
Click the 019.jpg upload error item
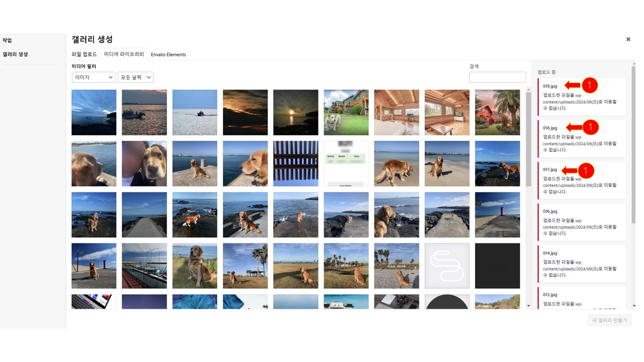(x=581, y=97)
